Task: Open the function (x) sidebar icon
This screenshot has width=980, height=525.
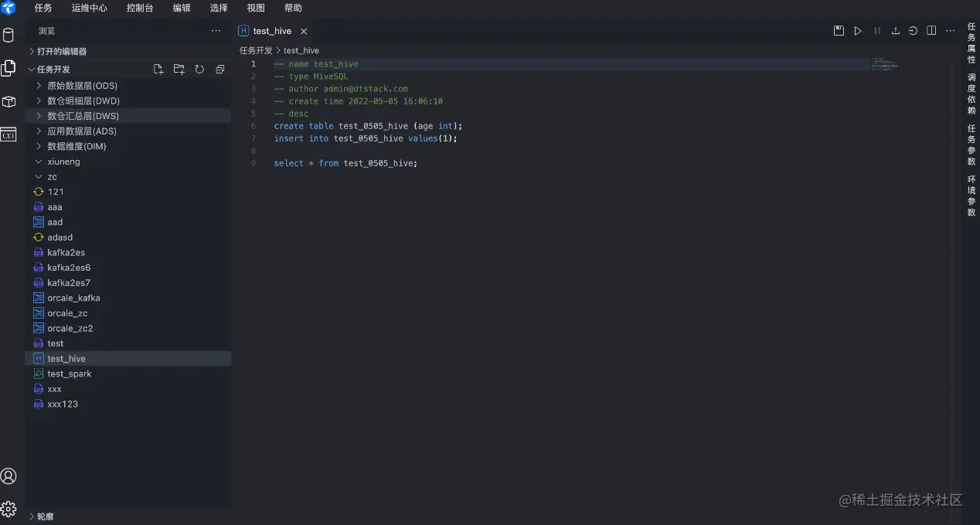Action: pyautogui.click(x=9, y=135)
